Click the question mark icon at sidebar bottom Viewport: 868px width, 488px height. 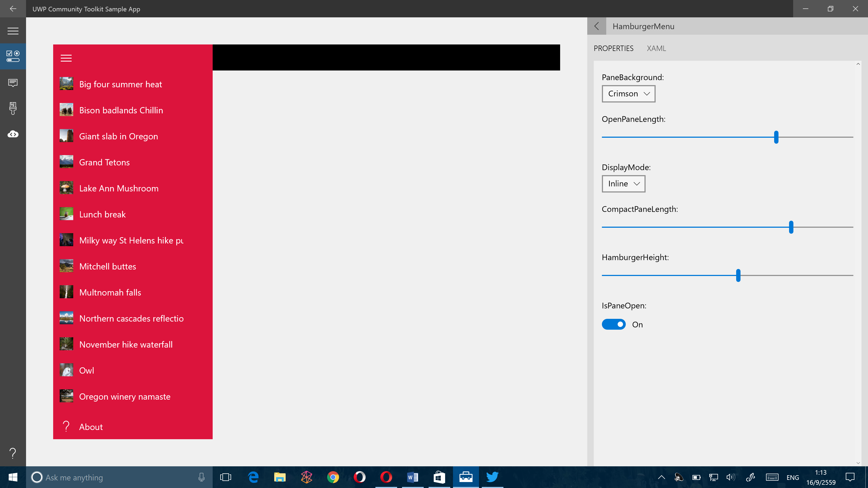click(x=13, y=453)
